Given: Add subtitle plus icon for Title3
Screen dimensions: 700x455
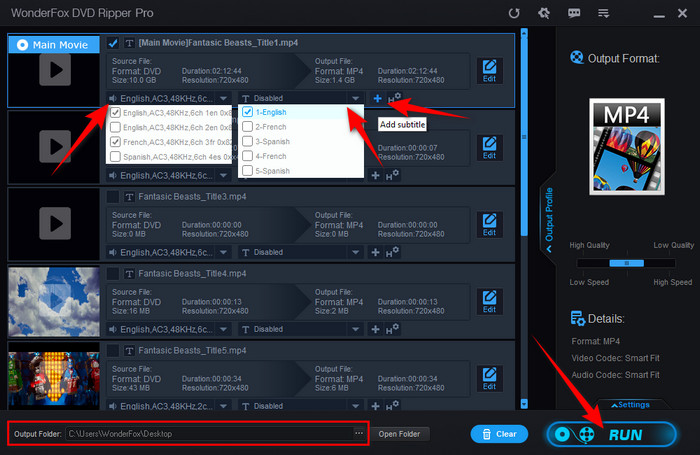Looking at the screenshot, I should coord(375,252).
